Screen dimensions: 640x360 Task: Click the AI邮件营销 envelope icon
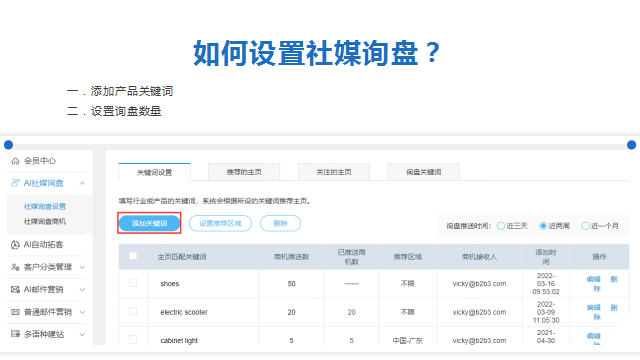(x=15, y=290)
